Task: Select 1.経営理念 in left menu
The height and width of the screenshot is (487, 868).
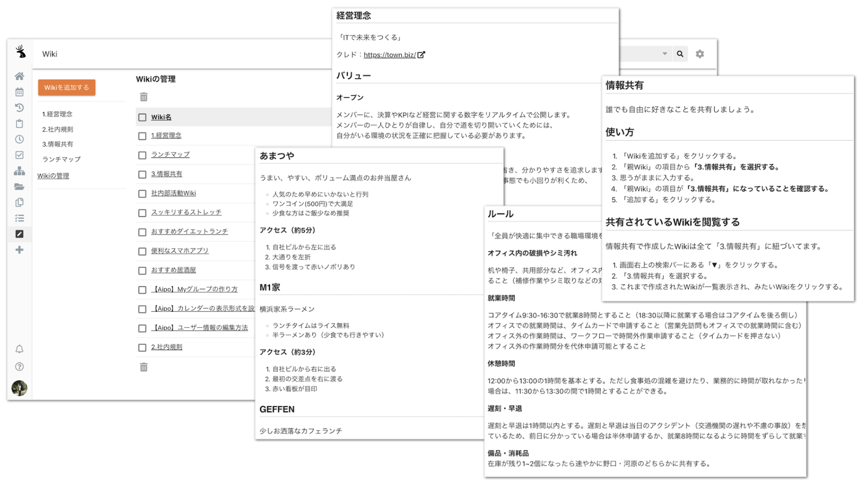Action: click(57, 114)
